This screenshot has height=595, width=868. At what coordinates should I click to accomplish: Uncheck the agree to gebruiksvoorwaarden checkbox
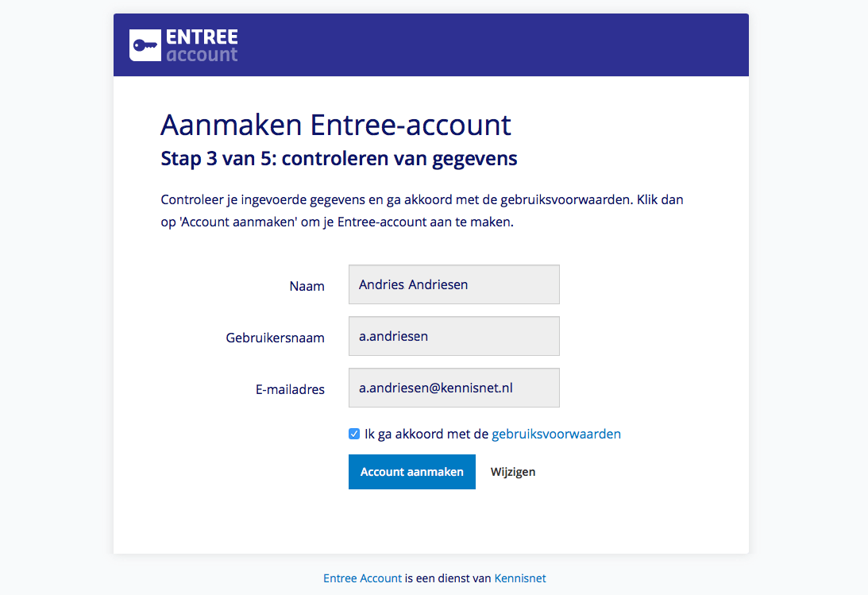pos(354,434)
